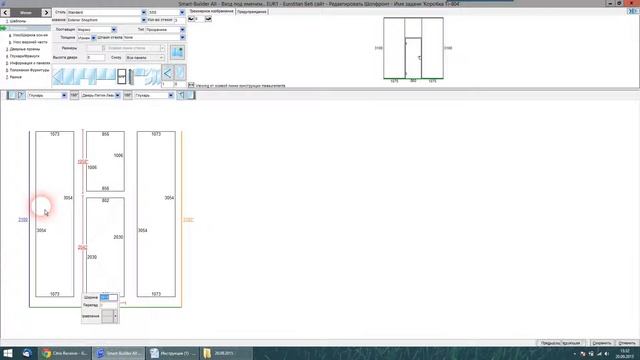
Task: Switch to the Предупреждения tab
Action: (x=251, y=12)
